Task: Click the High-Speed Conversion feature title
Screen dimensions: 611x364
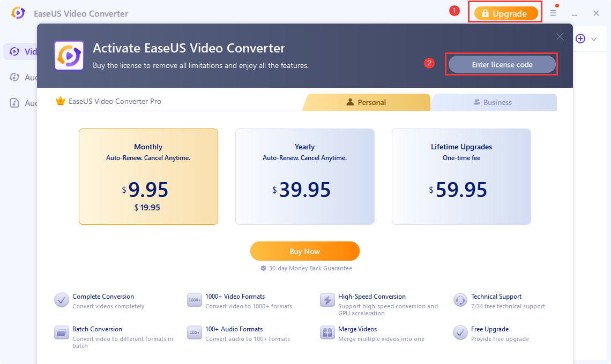Action: click(x=372, y=296)
